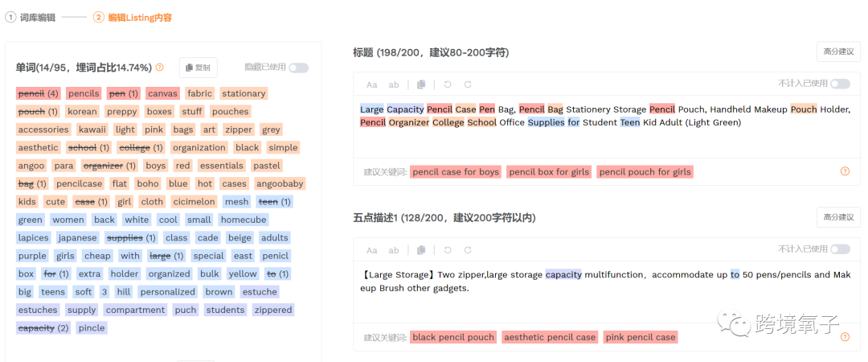The image size is (868, 362).
Task: Click the struck-through 'capacity (2)' tag
Action: [43, 327]
